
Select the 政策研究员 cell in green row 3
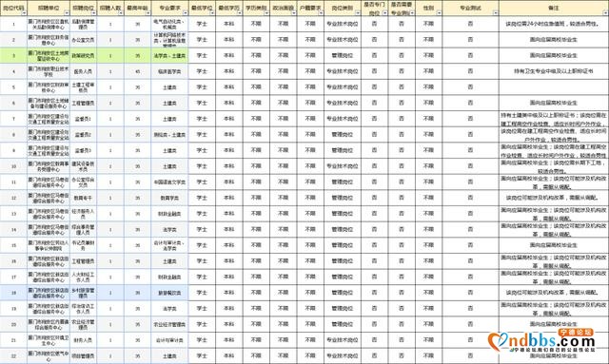tap(83, 55)
